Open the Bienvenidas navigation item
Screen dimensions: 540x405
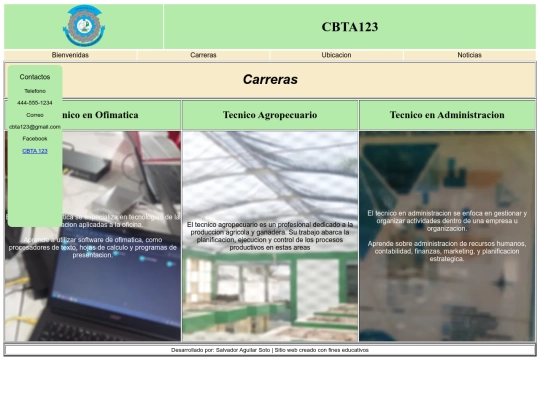[70, 55]
